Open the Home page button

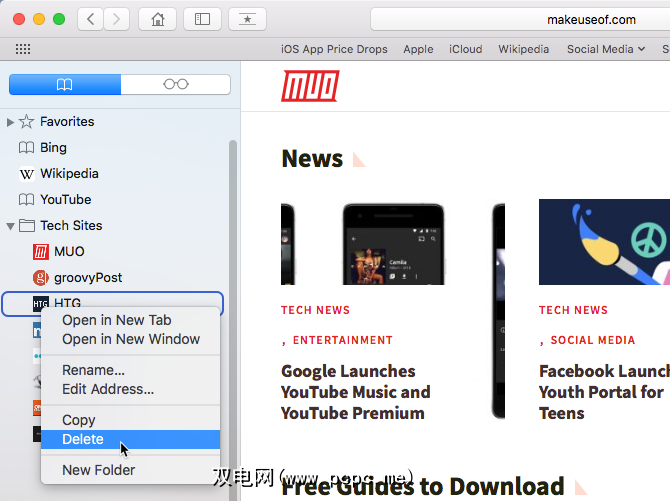pyautogui.click(x=158, y=19)
